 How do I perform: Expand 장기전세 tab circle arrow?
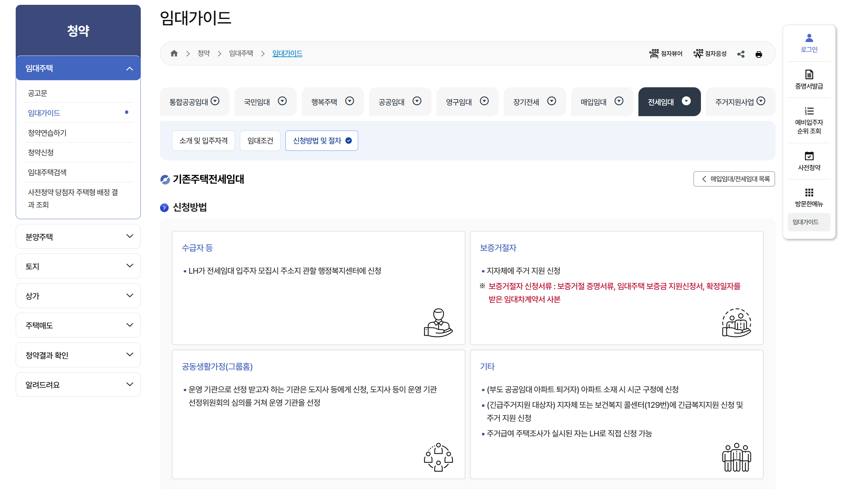(x=552, y=101)
